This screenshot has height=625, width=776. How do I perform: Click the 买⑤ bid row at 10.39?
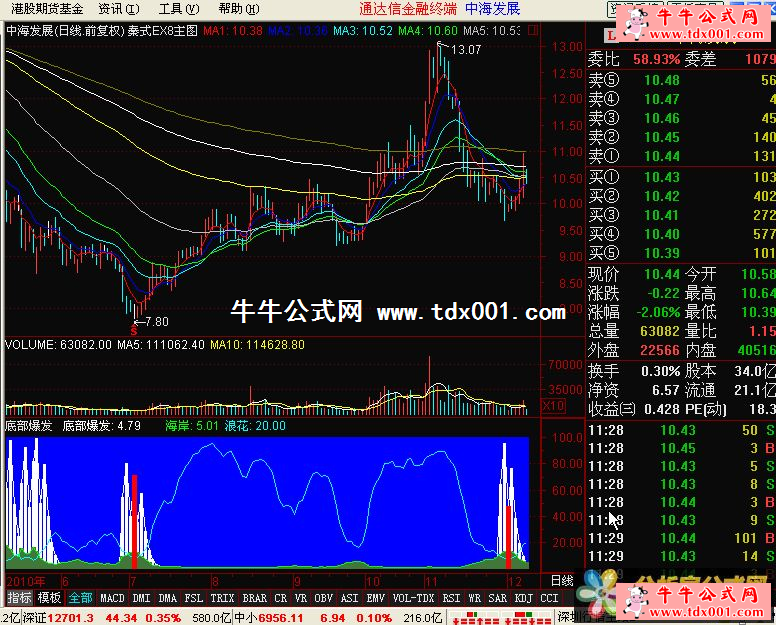[681, 253]
